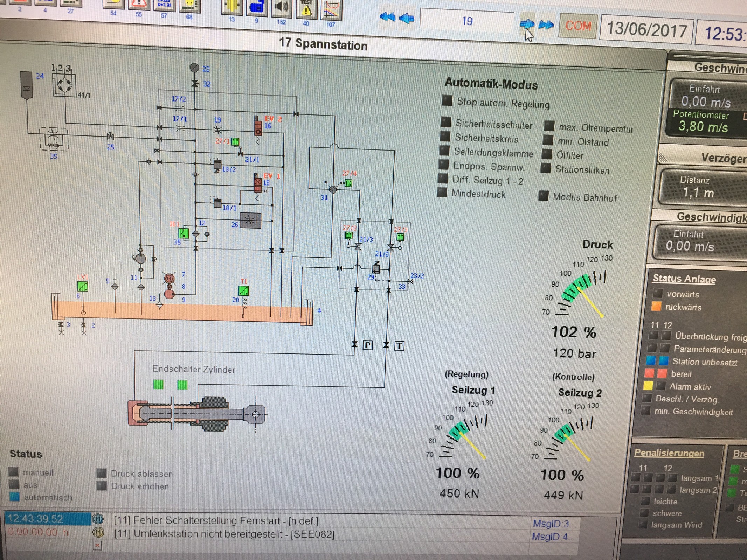Click the page number field showing 19
This screenshot has width=747, height=560.
click(x=467, y=21)
